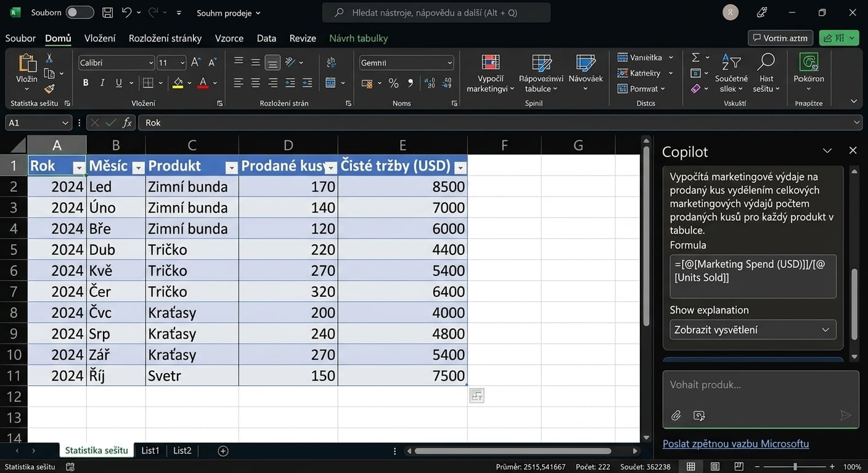Click the table quick analysis icon below table
This screenshot has width=868, height=473.
(476, 395)
